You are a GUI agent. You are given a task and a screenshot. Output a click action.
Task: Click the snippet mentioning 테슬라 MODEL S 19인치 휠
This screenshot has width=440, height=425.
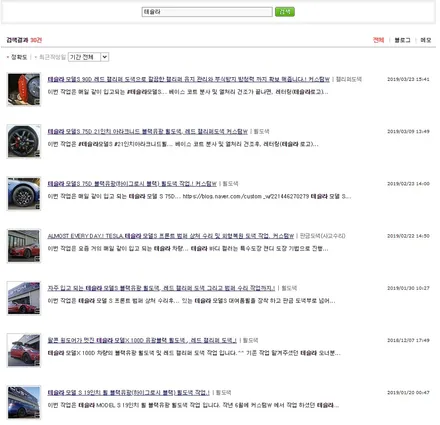(193, 405)
